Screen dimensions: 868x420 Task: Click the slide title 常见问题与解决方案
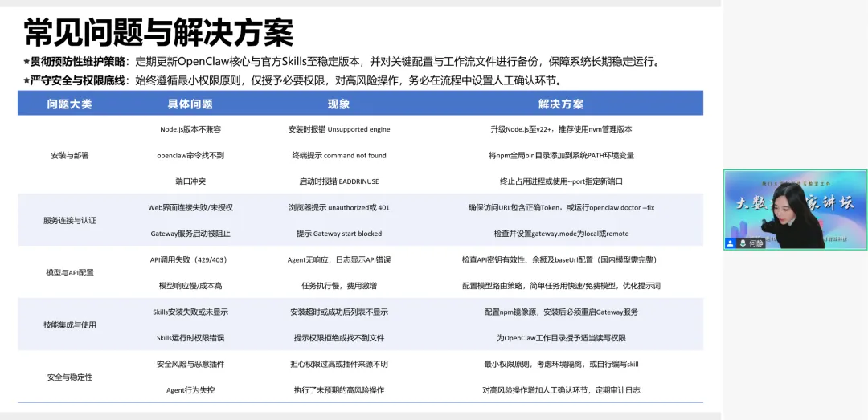(x=158, y=32)
